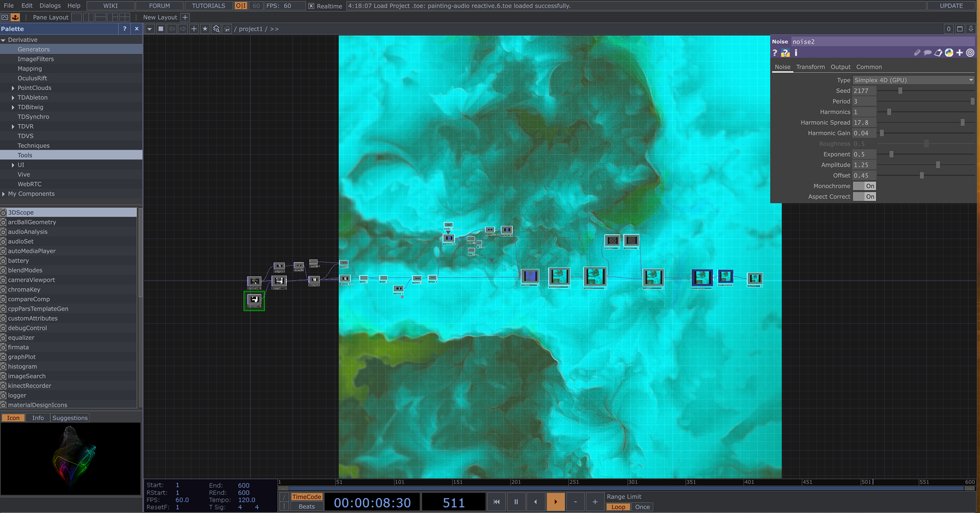
Task: Select Once range limit button
Action: pos(642,507)
